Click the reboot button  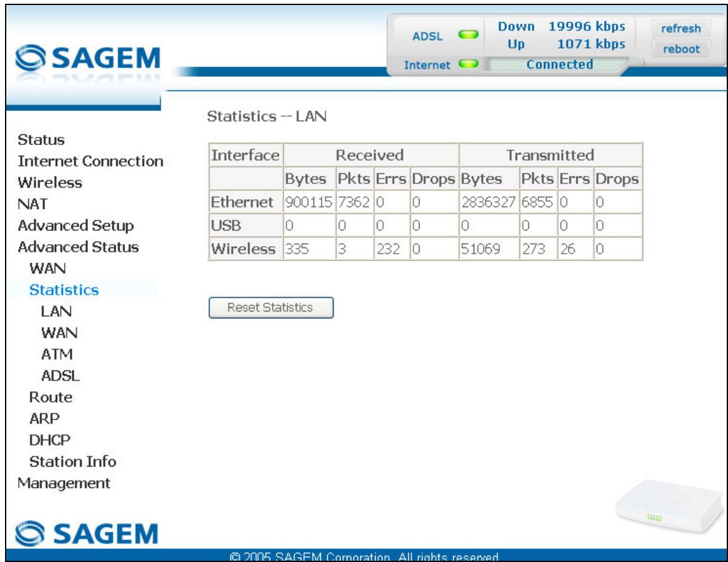[x=681, y=49]
